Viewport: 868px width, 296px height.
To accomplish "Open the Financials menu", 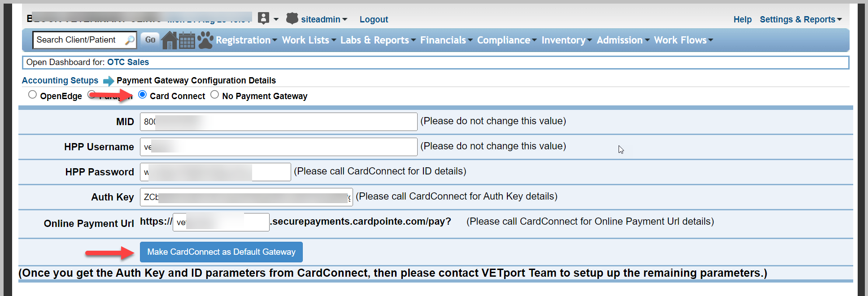I will click(446, 40).
